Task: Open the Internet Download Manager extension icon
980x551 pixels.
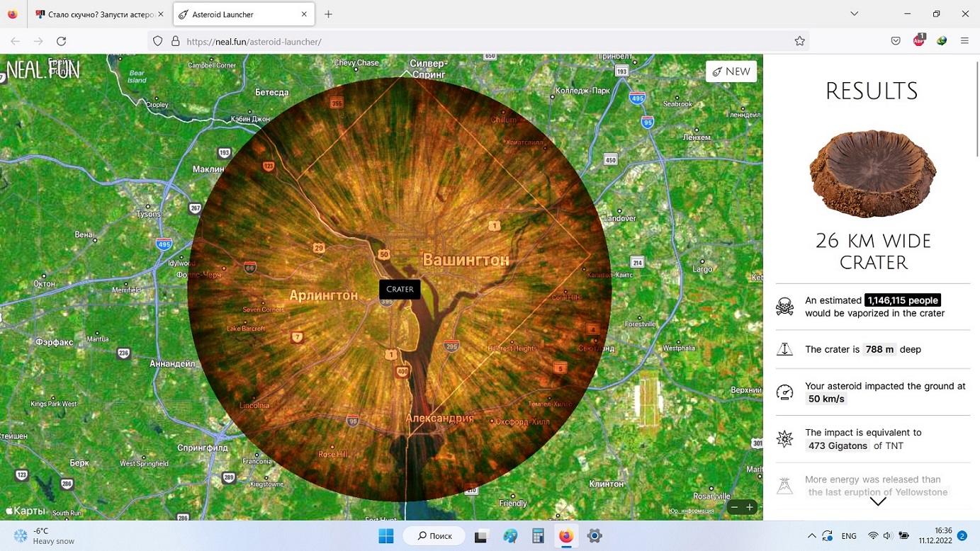Action: [942, 41]
